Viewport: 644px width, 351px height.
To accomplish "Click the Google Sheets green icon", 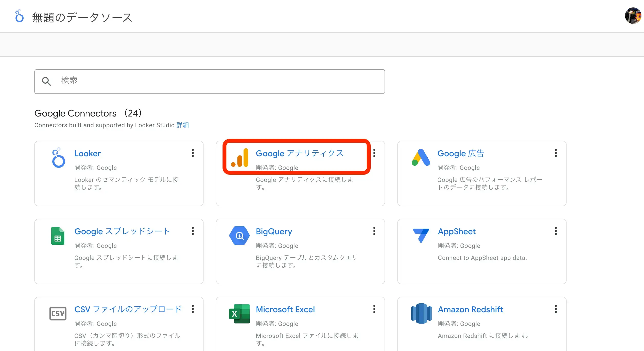I will coord(58,236).
